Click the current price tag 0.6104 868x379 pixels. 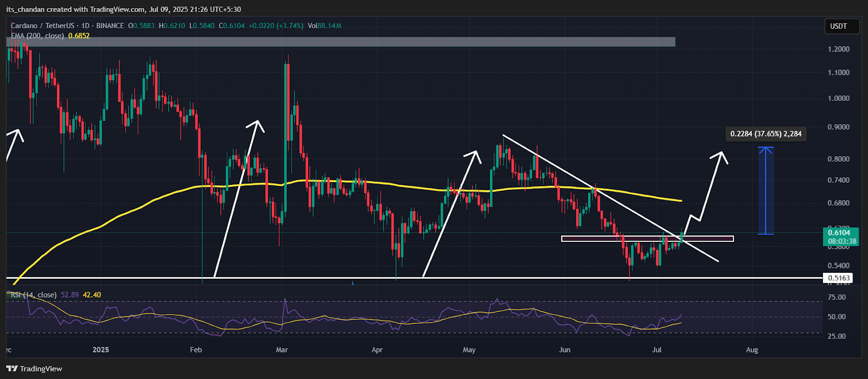[x=840, y=236]
